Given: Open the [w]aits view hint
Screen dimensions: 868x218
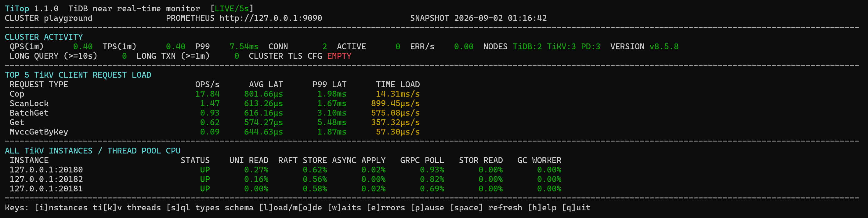Looking at the screenshot, I should click(344, 208).
